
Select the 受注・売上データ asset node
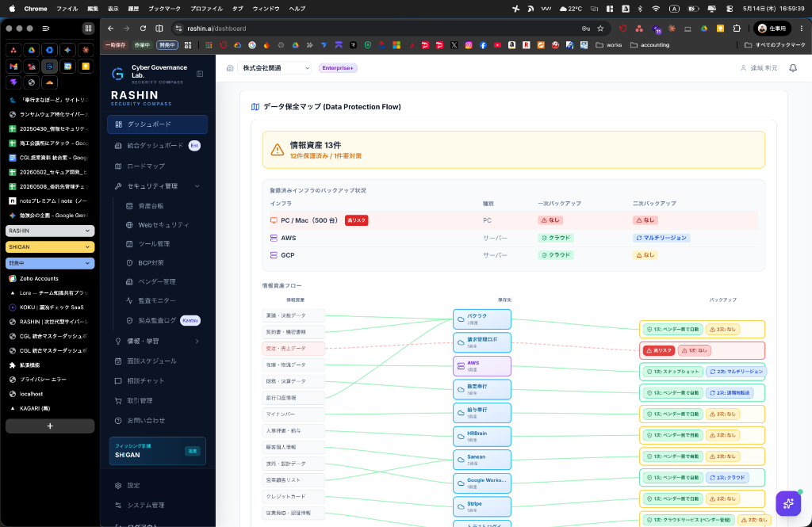293,349
